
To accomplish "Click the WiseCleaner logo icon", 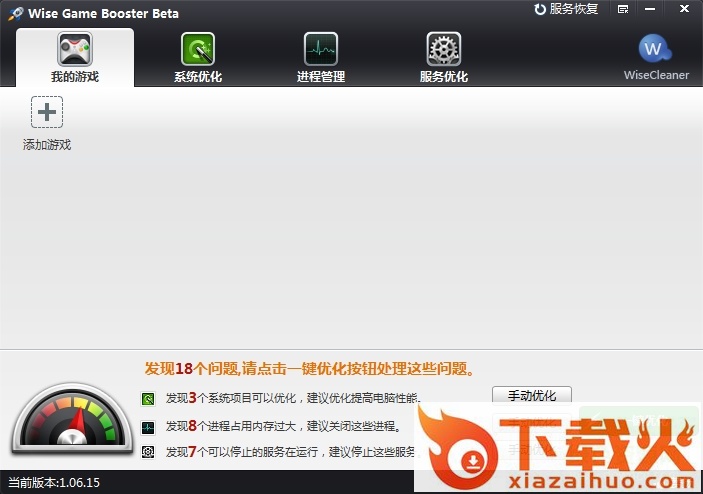I will point(655,48).
